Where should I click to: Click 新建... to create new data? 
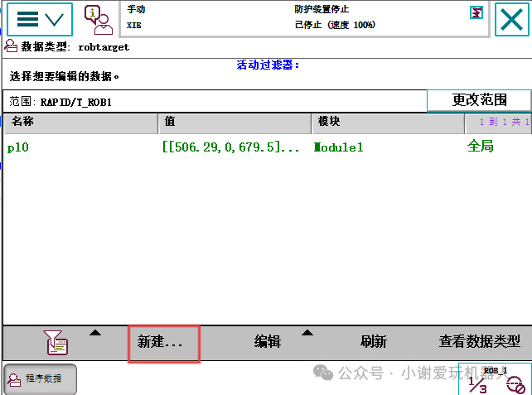[x=164, y=344]
